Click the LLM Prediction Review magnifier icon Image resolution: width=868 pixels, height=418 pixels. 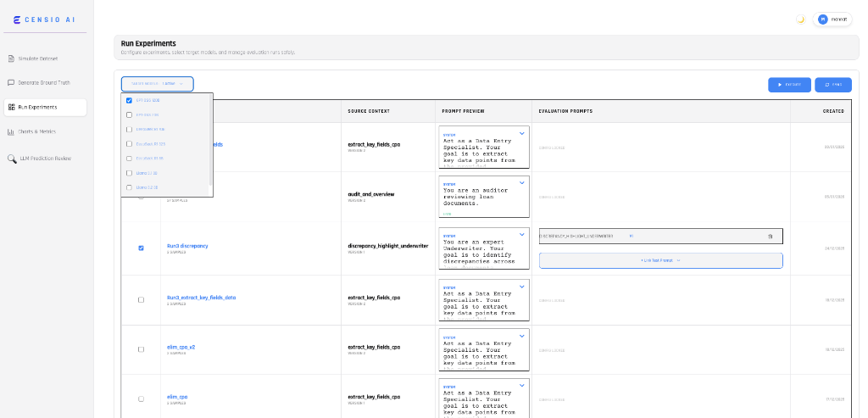coord(11,159)
